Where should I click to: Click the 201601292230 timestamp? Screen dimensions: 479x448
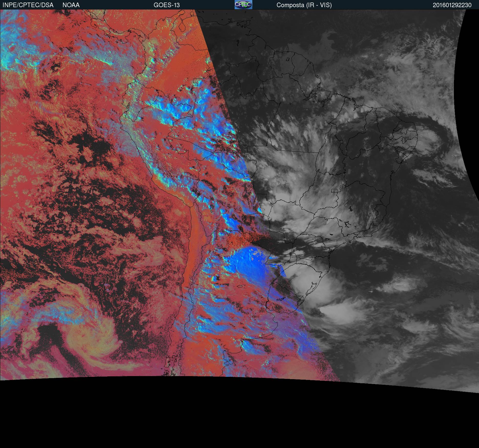(x=452, y=5)
